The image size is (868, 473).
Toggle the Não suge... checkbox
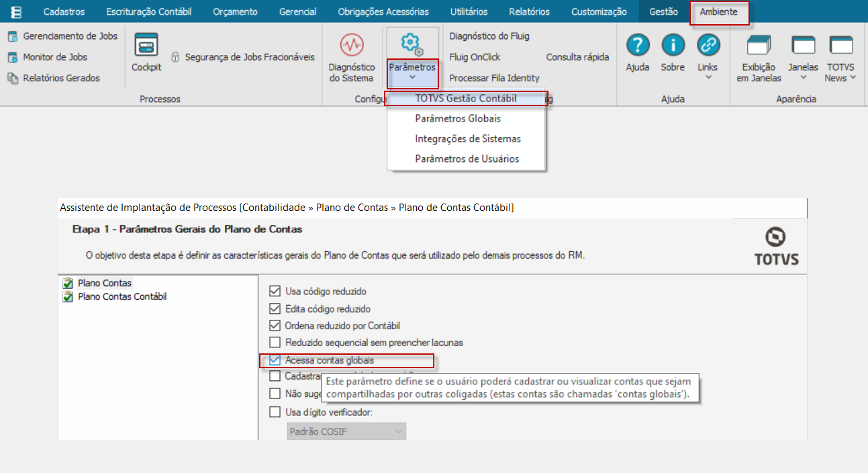[275, 394]
